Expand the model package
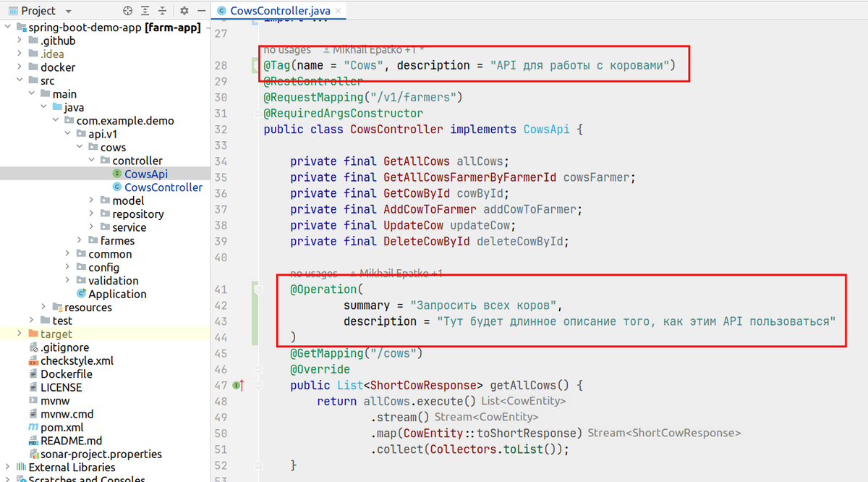The height and width of the screenshot is (482, 868). (x=92, y=200)
